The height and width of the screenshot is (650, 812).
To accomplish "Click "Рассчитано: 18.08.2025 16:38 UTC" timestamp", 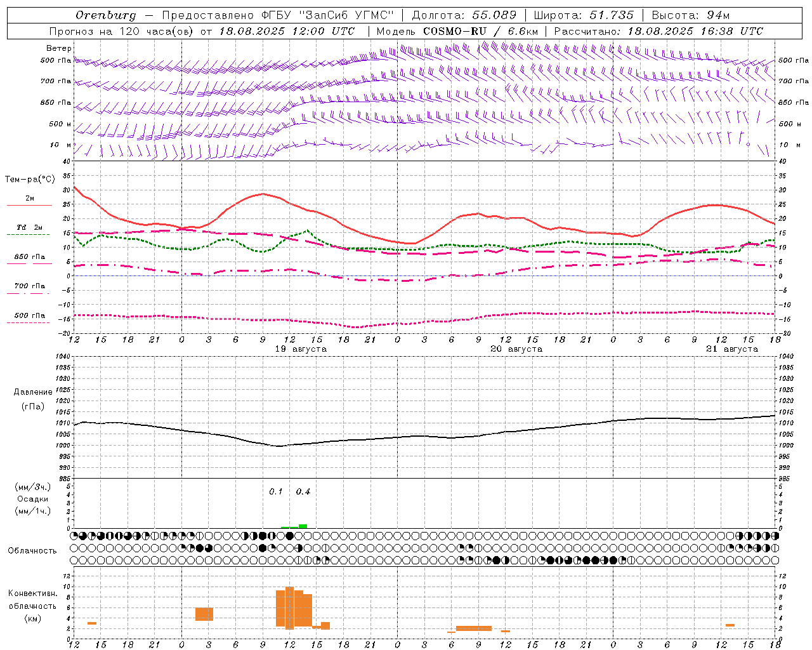I will (x=658, y=31).
